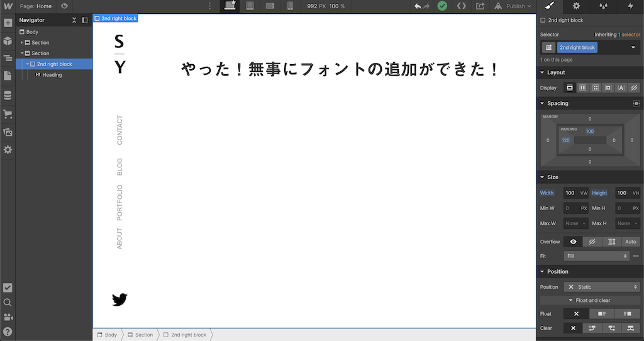The width and height of the screenshot is (644, 341).
Task: Switch to the Interactions lightning tab
Action: [x=631, y=6]
